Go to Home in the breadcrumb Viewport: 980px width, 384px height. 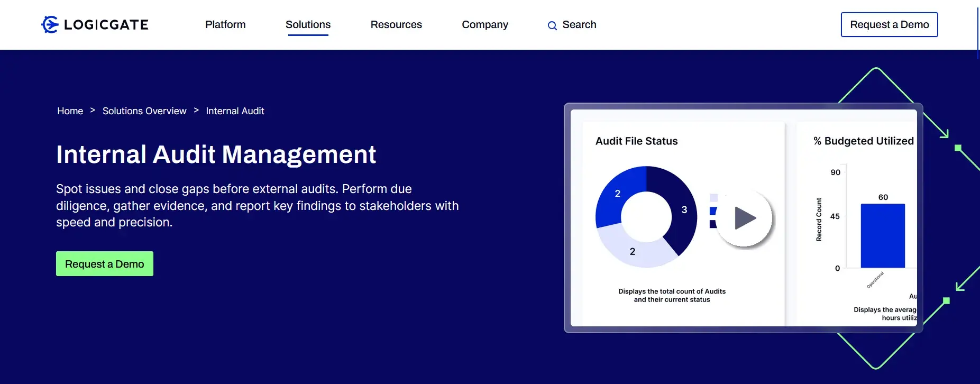point(70,111)
